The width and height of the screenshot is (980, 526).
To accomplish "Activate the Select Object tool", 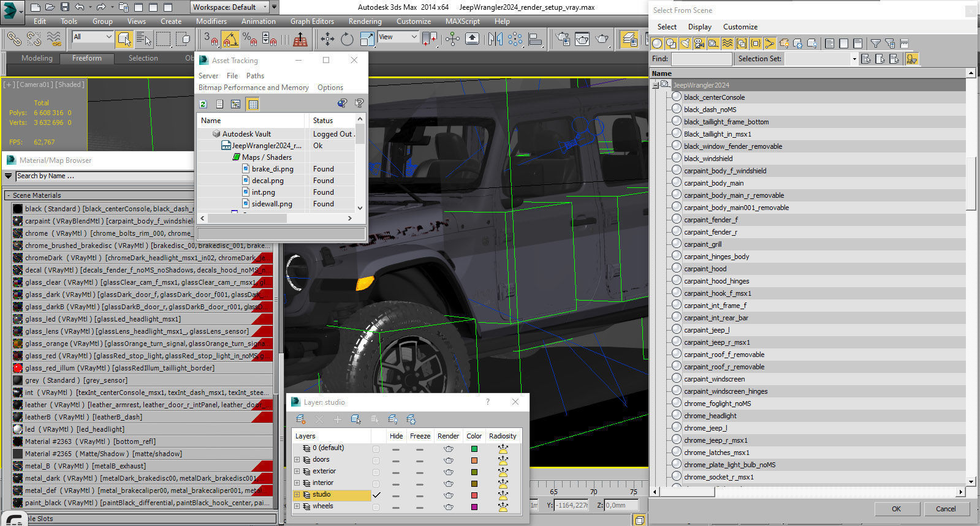I will tap(124, 39).
